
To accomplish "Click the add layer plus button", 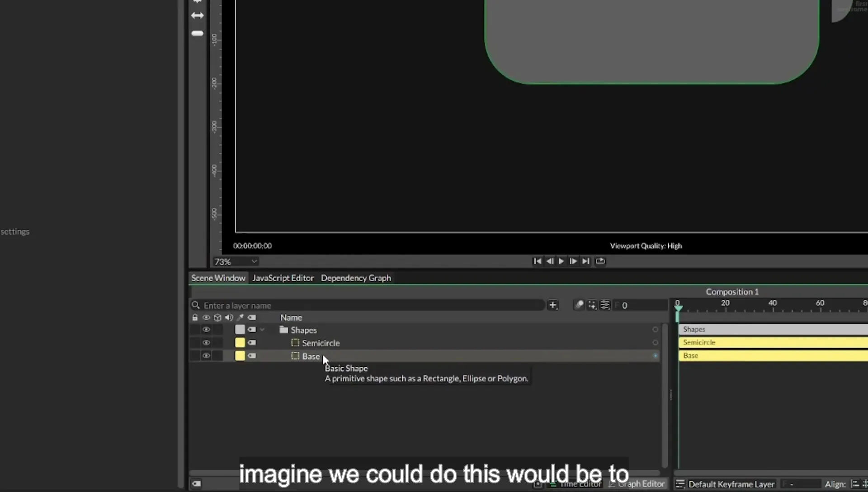I will click(552, 305).
